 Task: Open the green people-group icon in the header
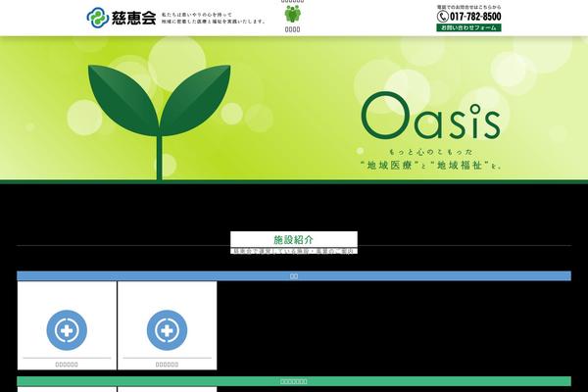click(292, 14)
